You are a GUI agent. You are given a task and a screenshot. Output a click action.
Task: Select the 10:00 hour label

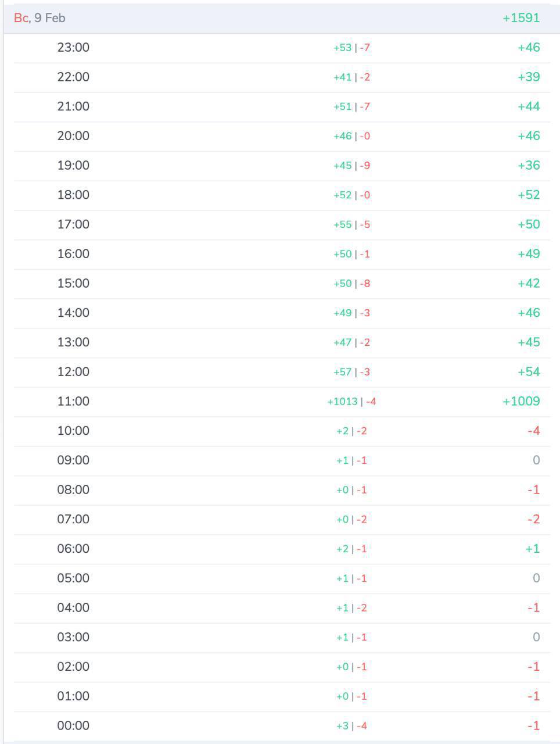coord(73,431)
